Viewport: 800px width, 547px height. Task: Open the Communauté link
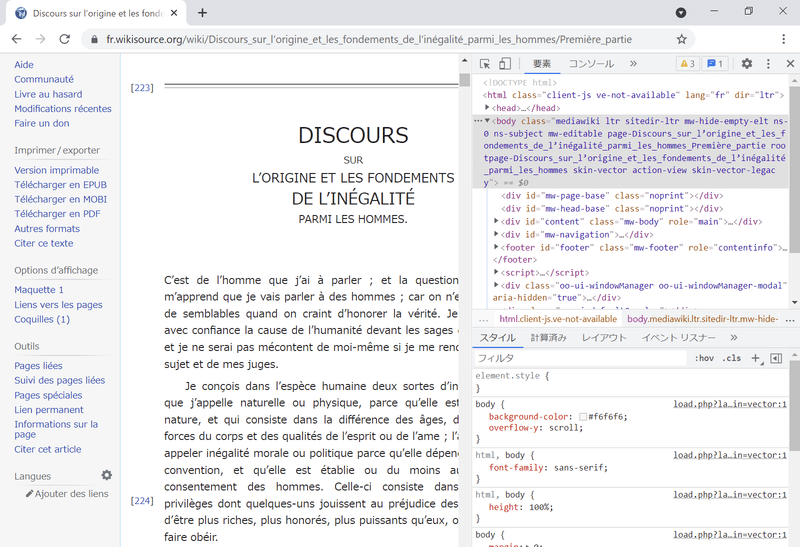coord(44,79)
